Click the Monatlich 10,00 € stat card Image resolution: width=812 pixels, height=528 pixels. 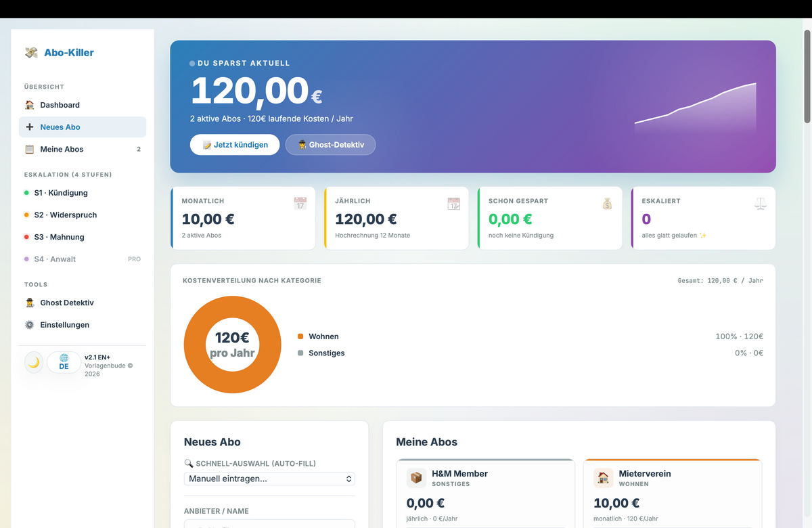[x=243, y=218]
